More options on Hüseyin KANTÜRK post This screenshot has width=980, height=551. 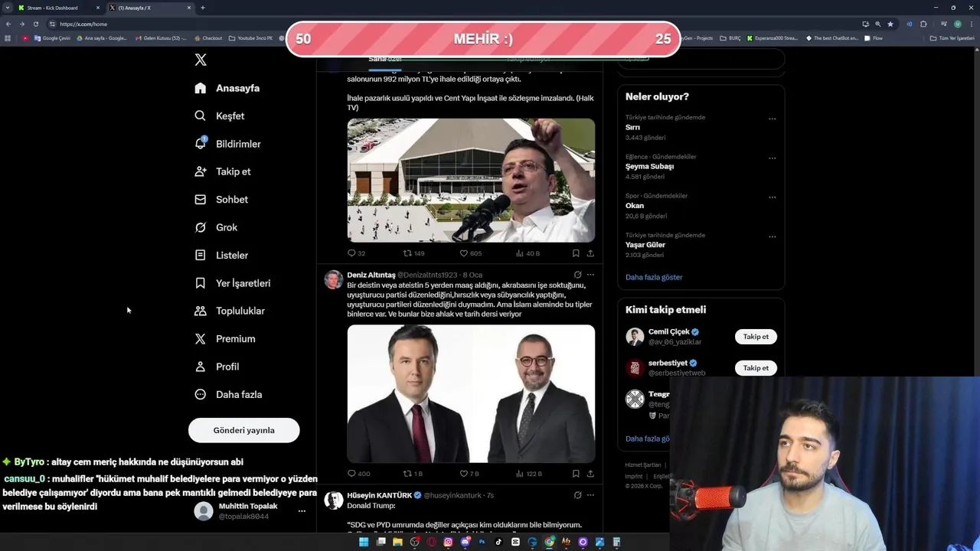[x=590, y=495]
